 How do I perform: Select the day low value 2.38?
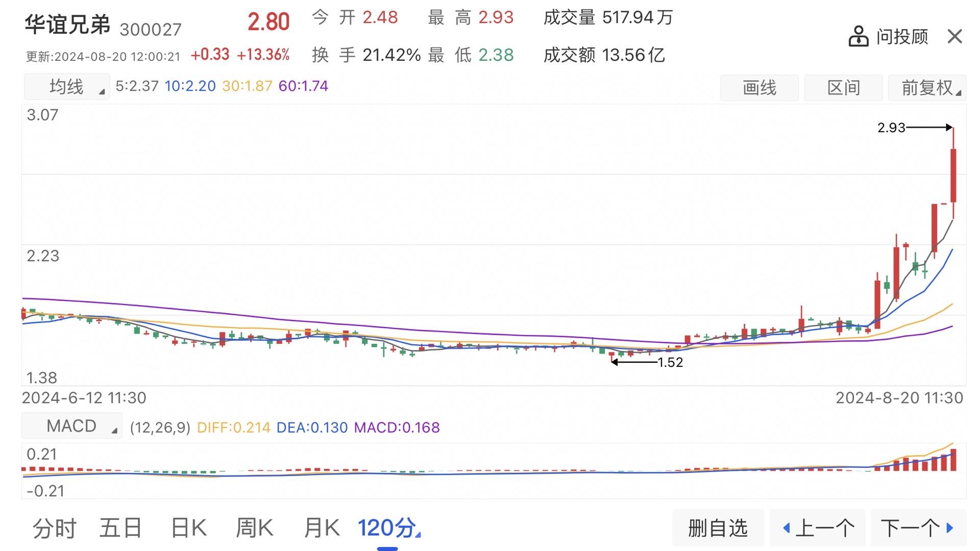(x=496, y=55)
